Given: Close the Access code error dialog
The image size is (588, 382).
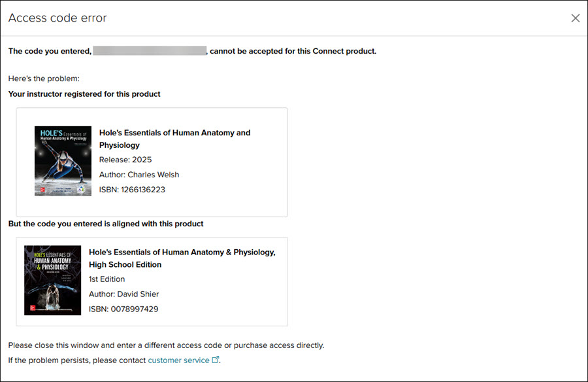Looking at the screenshot, I should coord(575,18).
